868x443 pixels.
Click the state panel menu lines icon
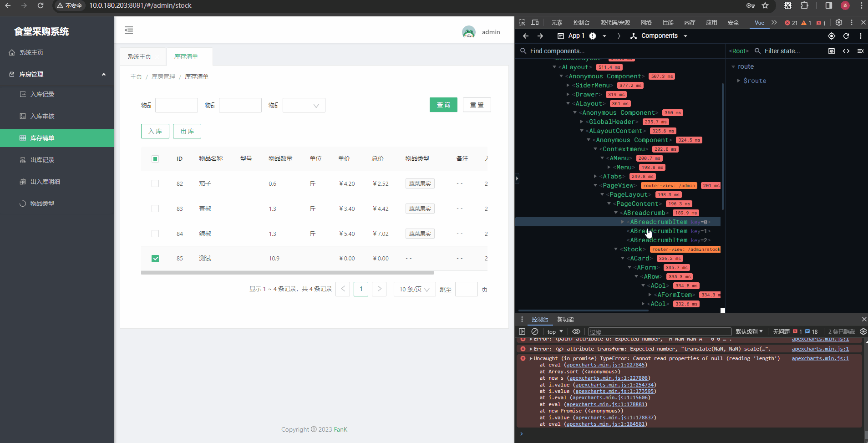point(861,51)
